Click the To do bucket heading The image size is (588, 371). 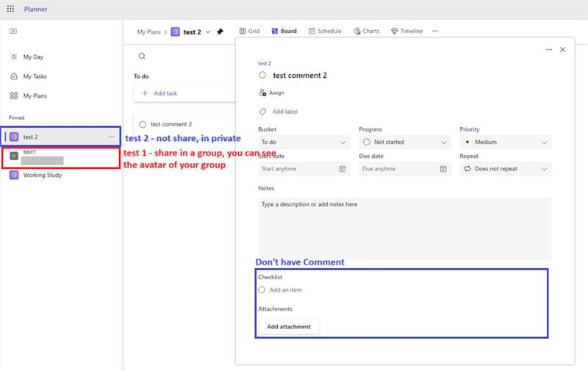(141, 76)
